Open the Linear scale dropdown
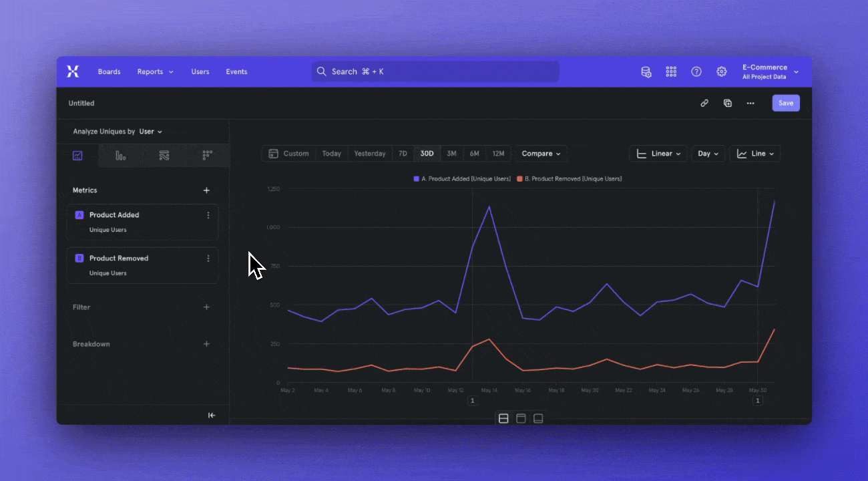 [x=658, y=154]
